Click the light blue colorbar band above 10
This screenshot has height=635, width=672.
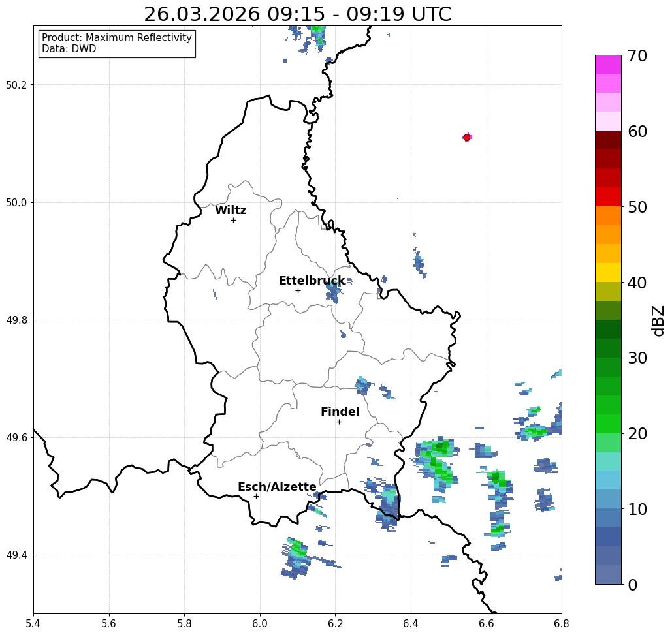coord(608,499)
